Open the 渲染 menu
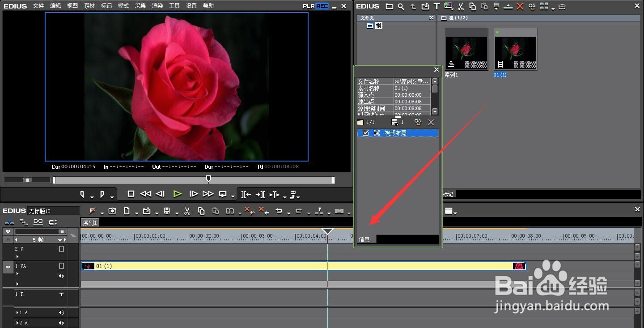 pyautogui.click(x=157, y=6)
